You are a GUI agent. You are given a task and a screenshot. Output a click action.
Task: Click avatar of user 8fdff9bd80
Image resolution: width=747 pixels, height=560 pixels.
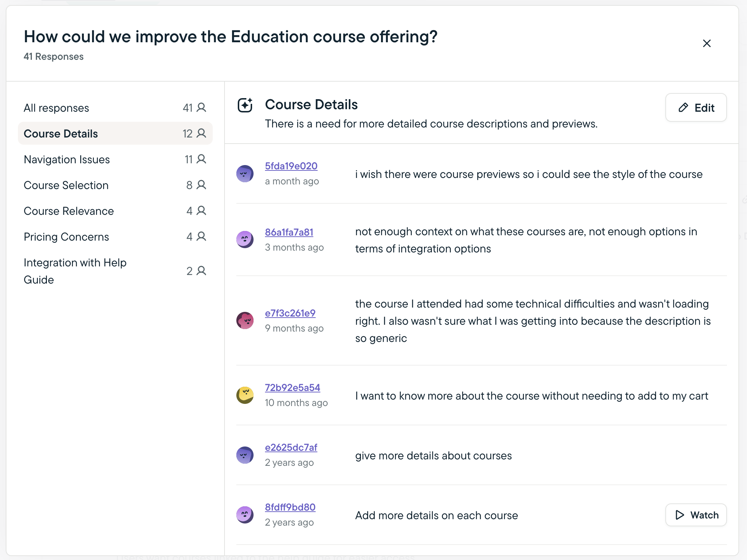[x=245, y=515]
